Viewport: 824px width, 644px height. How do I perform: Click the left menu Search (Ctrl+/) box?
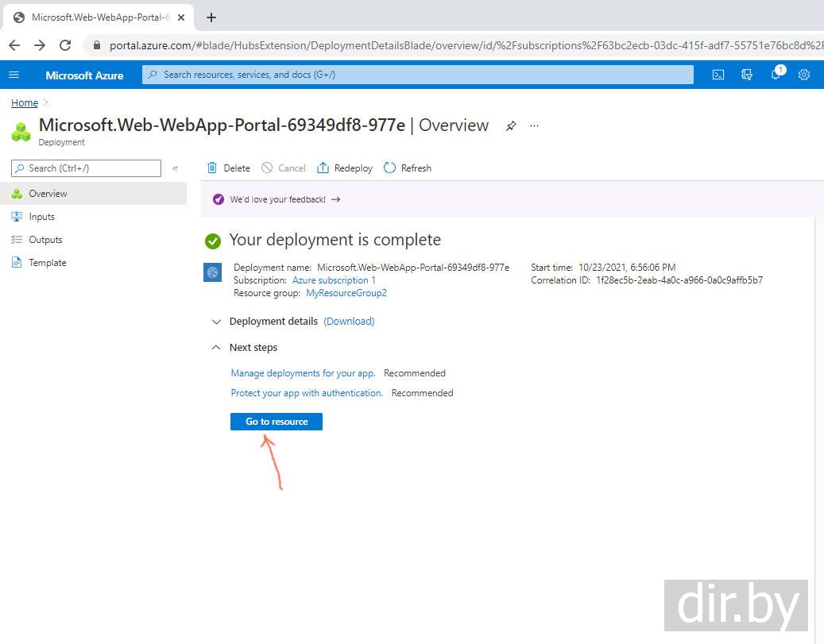pyautogui.click(x=86, y=168)
